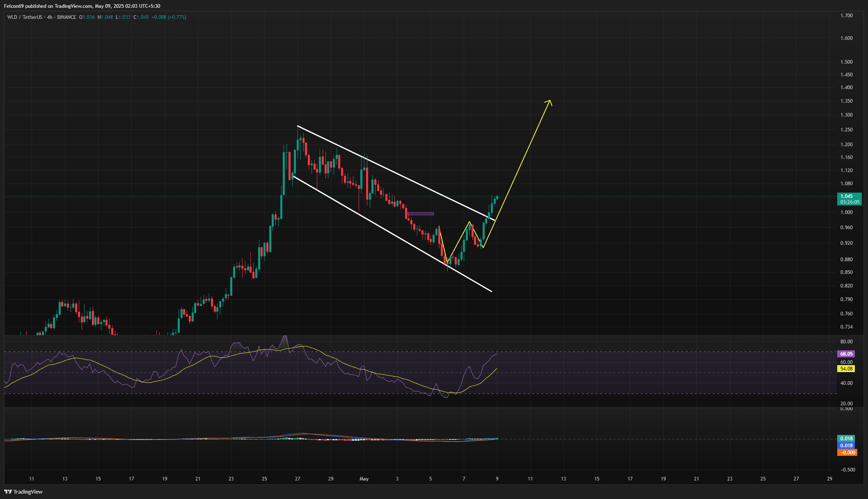Click the yellow projection arrowhead tip
Image resolution: width=868 pixels, height=499 pixels.
coord(550,101)
